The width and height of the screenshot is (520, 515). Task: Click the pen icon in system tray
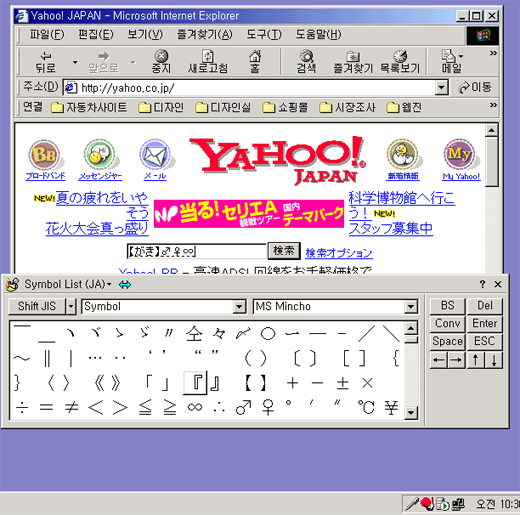point(412,504)
